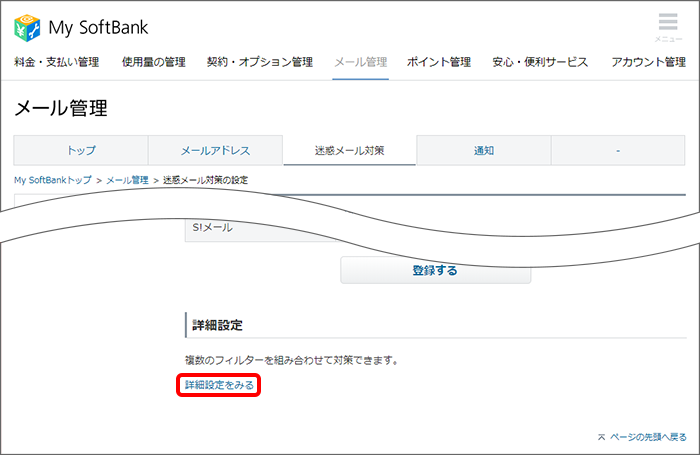Open the hamburger メニュー icon
700x455 pixels.
coord(668,27)
